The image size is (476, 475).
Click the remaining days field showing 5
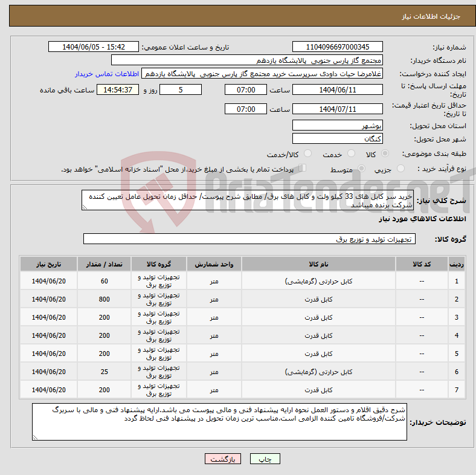point(181,89)
